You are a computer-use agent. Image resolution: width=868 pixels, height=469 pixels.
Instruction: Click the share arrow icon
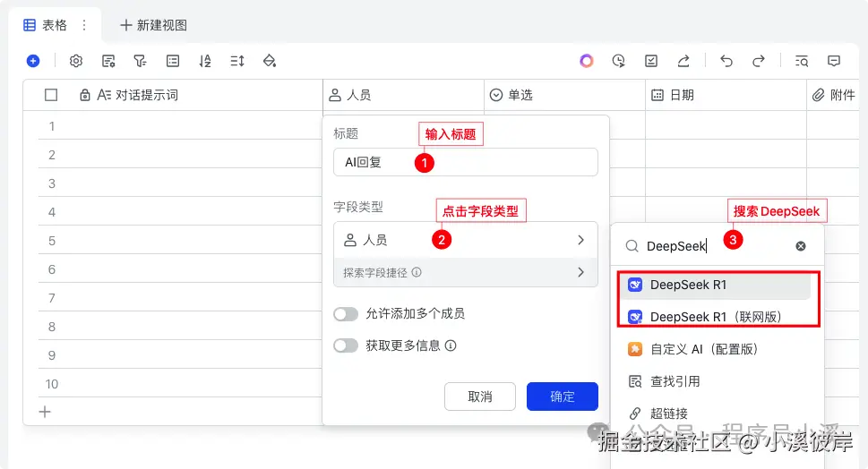[683, 61]
